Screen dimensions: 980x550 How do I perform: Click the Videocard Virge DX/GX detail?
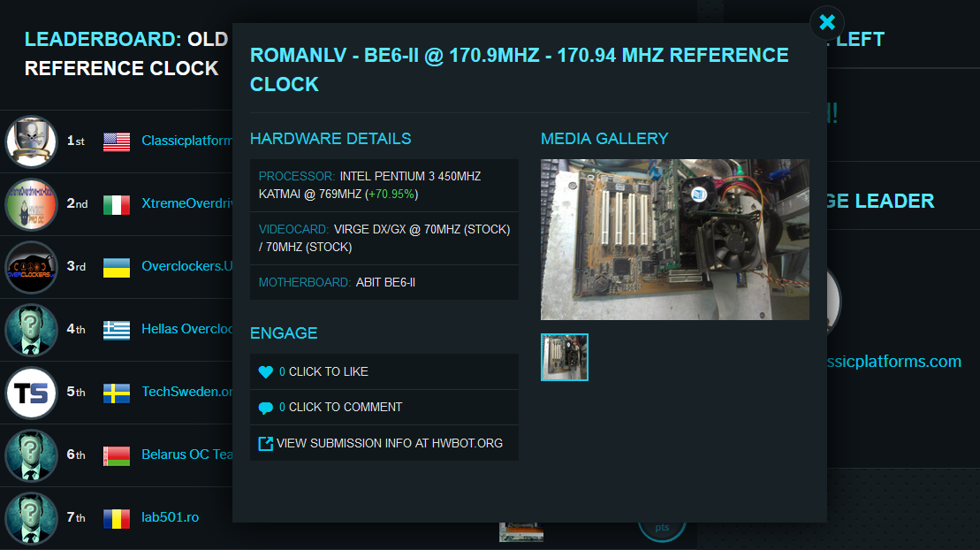(x=384, y=239)
